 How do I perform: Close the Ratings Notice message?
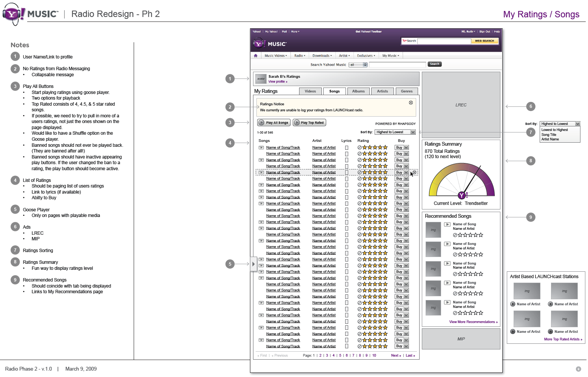(411, 103)
